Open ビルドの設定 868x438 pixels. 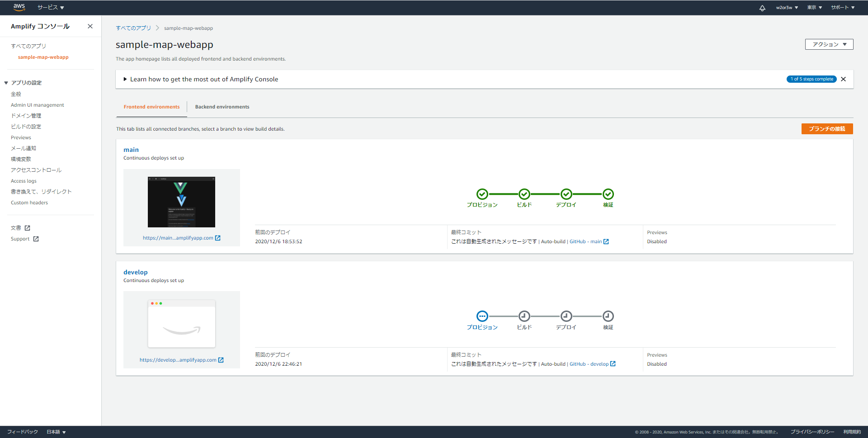26,127
